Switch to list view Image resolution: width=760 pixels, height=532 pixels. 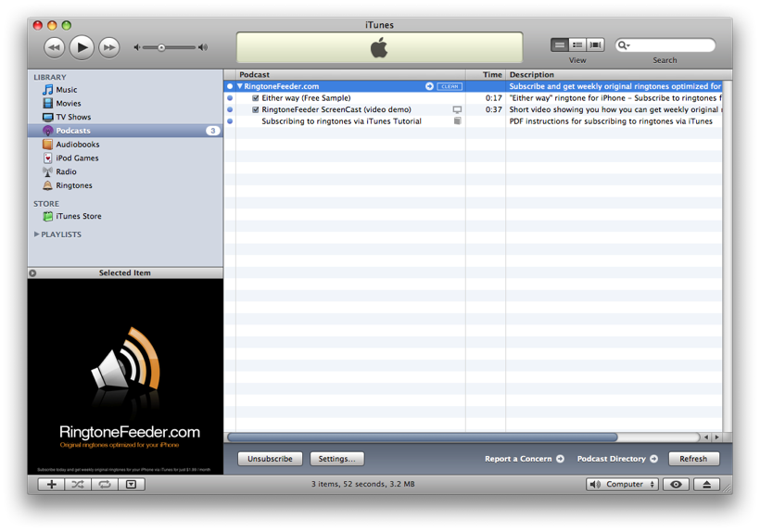(559, 45)
